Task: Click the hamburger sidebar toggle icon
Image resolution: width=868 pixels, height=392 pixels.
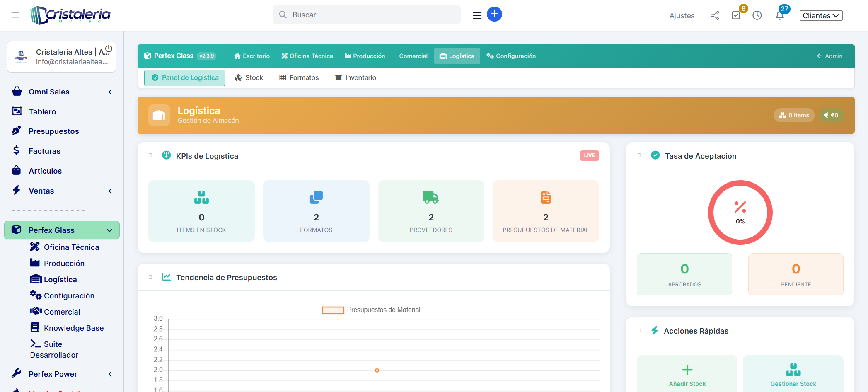Action: [15, 15]
